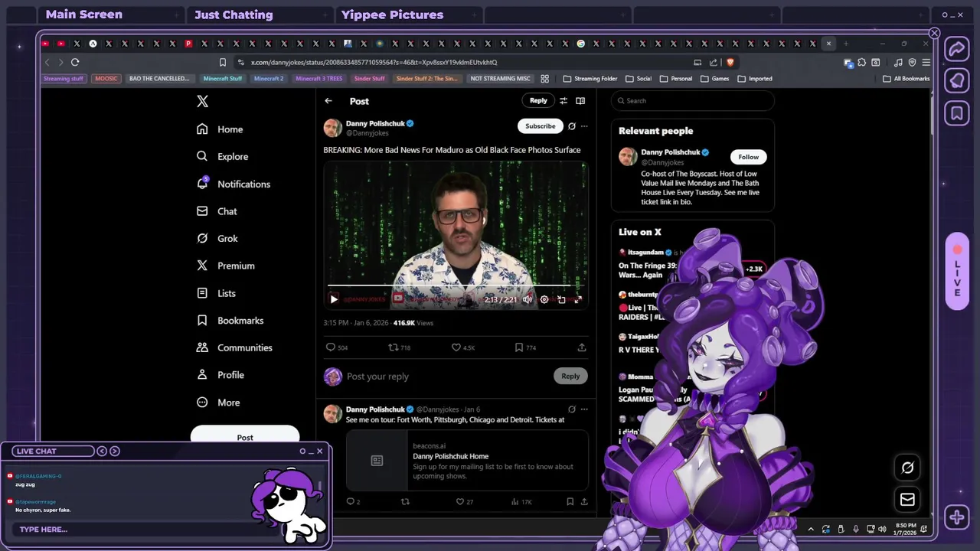Open the Home page in X sidebar

click(220, 129)
